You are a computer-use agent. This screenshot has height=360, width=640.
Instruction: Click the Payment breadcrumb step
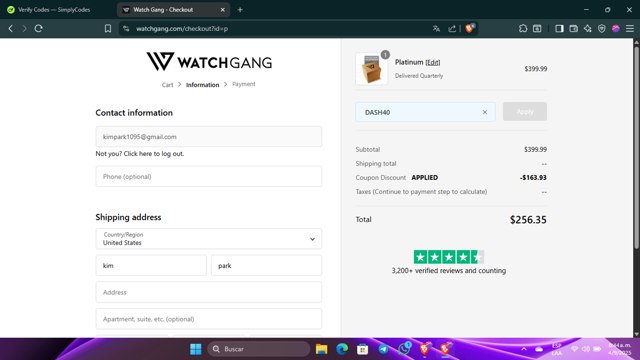[x=244, y=84]
